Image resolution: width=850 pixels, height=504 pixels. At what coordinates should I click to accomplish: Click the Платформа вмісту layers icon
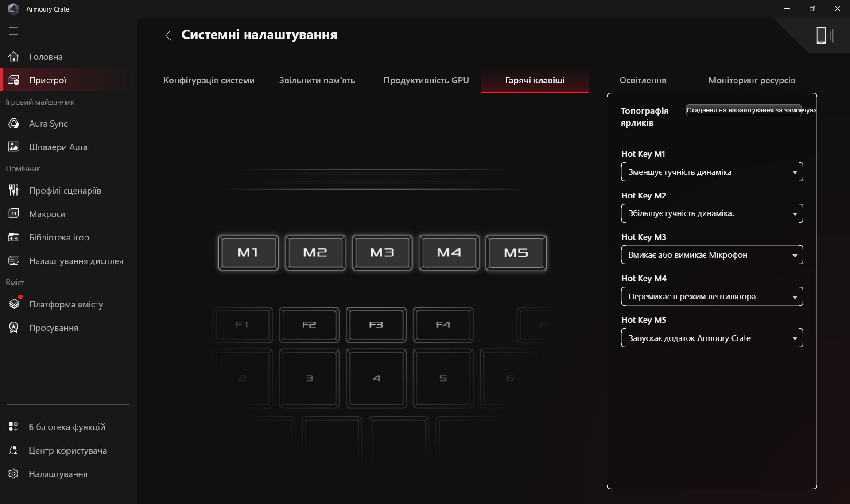tap(14, 304)
